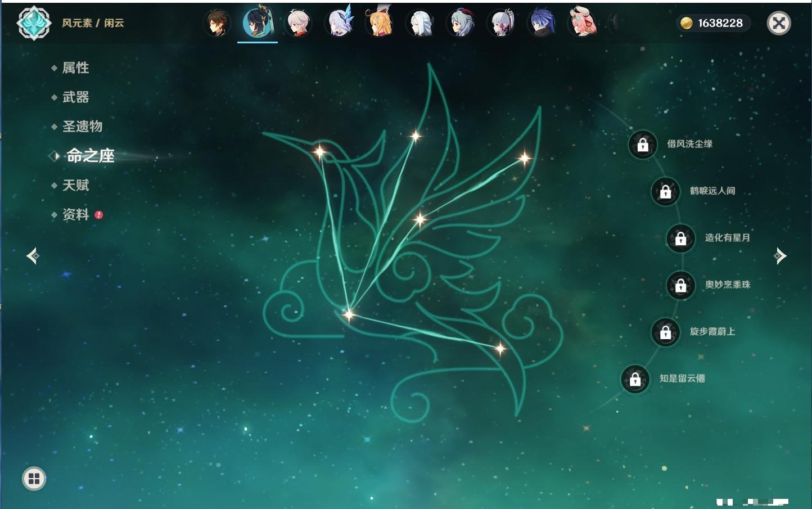Click the 1638228 Mora balance

[x=720, y=23]
